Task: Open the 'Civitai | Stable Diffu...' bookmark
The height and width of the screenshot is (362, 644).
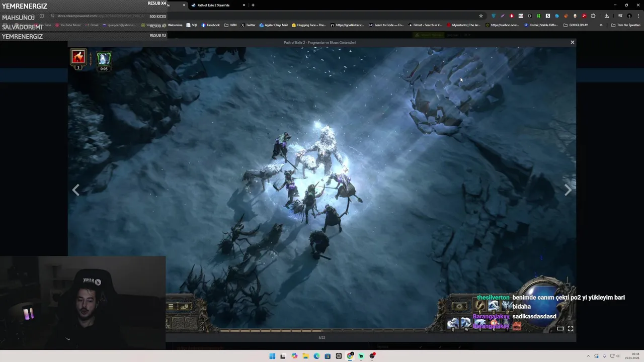Action: pyautogui.click(x=541, y=25)
